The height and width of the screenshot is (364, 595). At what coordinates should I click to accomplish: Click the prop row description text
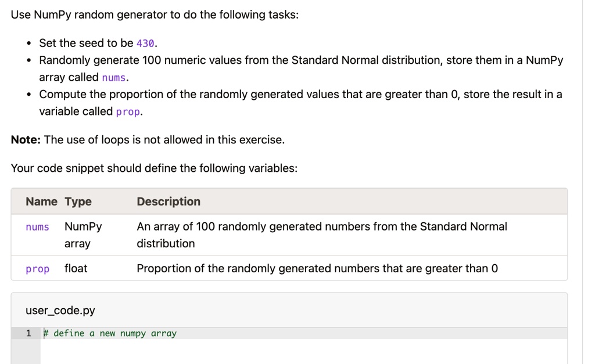pos(317,268)
